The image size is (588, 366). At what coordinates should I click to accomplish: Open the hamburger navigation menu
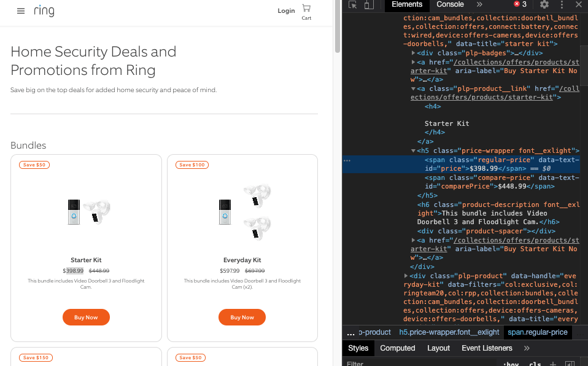[21, 11]
